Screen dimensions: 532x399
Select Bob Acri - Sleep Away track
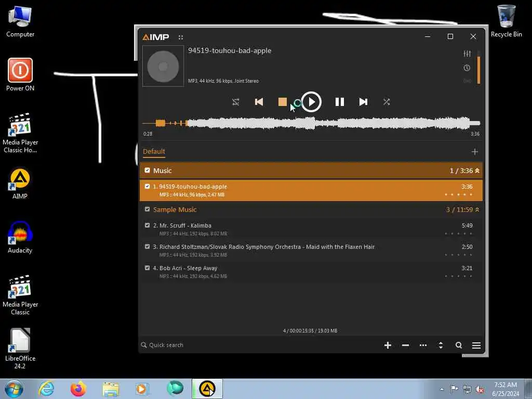[311, 272]
